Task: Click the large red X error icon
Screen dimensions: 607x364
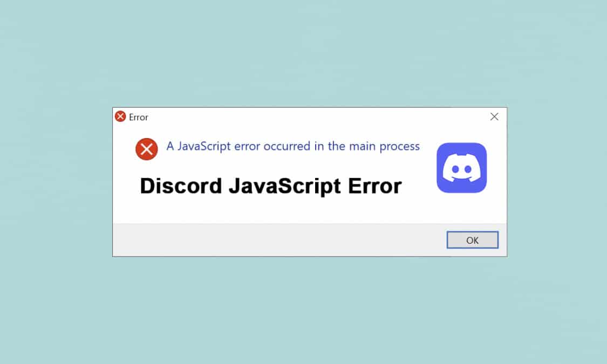Action: (146, 149)
